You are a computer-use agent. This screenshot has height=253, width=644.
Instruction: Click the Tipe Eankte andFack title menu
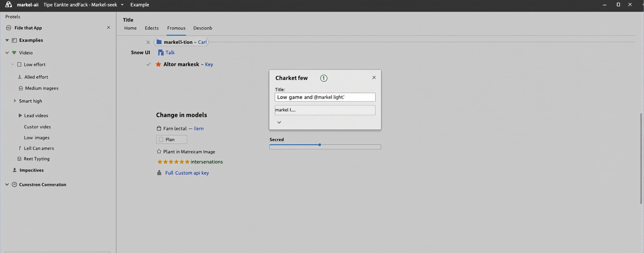click(80, 5)
